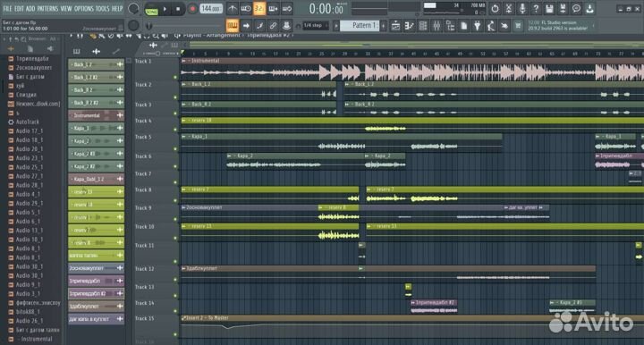Mute Track 5 via its green LED

[175, 149]
